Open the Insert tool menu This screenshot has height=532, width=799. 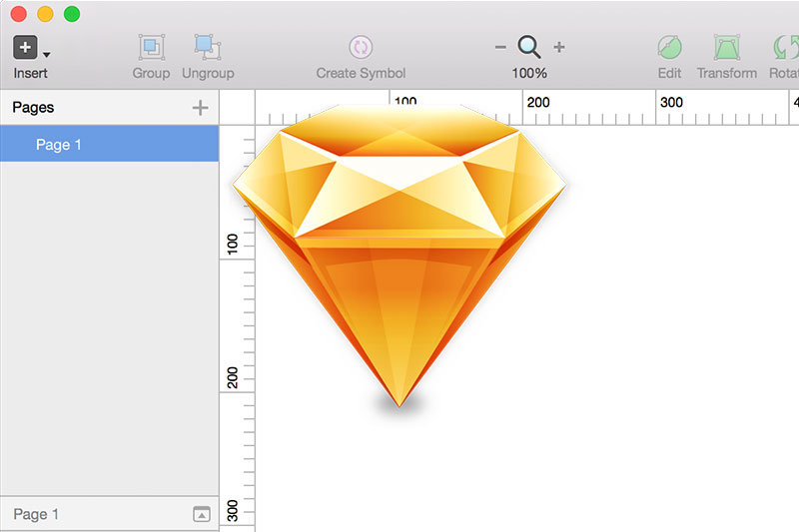tap(25, 47)
